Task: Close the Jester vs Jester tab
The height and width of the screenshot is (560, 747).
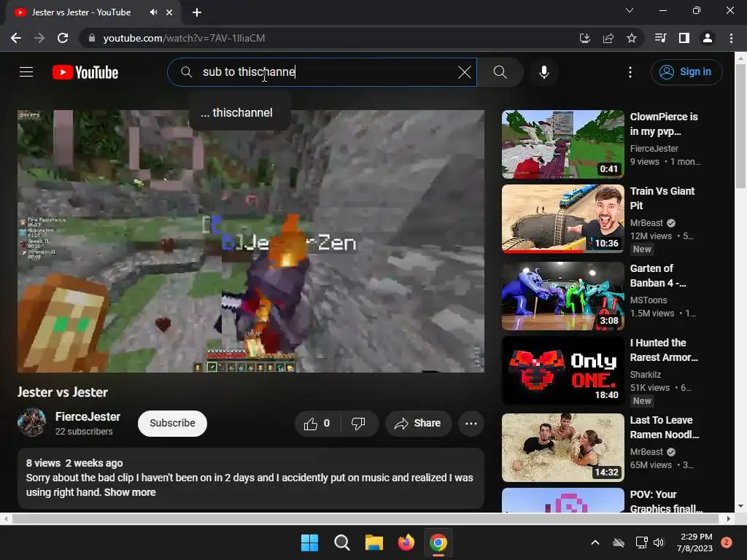Action: [x=169, y=12]
